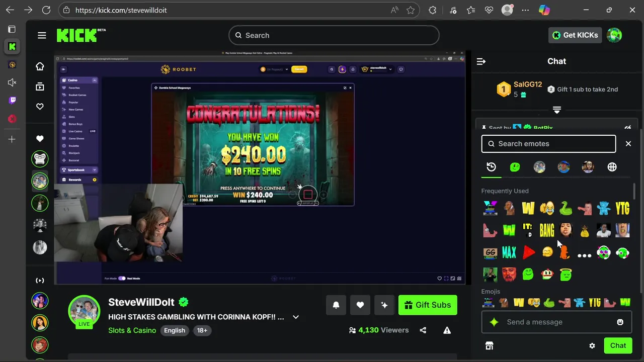Send message with Chat button

pyautogui.click(x=618, y=345)
